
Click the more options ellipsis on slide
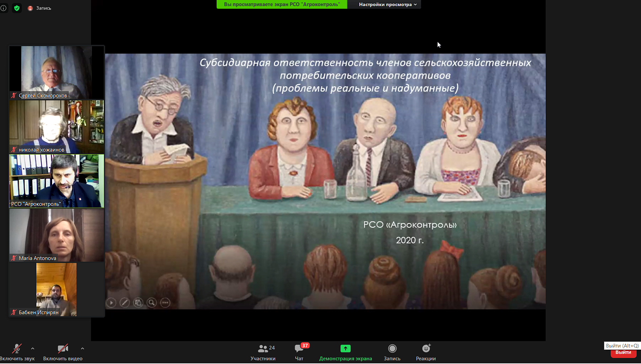(x=165, y=302)
